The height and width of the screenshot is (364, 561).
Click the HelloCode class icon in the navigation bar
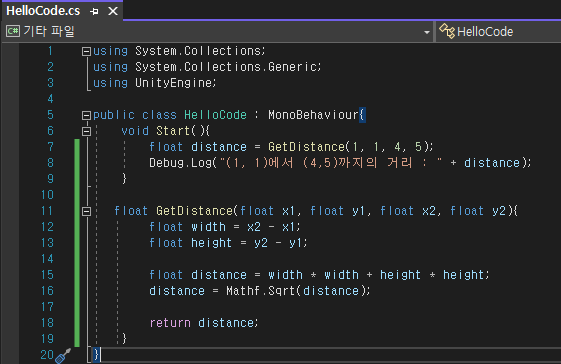click(x=447, y=31)
